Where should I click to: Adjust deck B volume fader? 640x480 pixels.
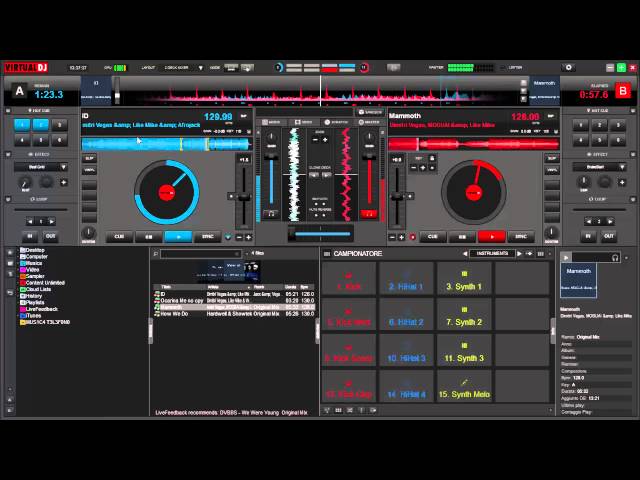369,180
